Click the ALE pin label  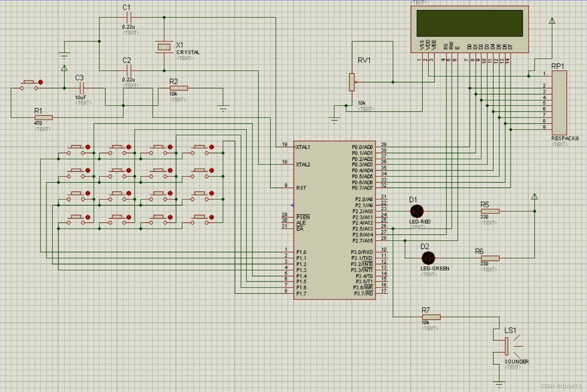pos(301,223)
